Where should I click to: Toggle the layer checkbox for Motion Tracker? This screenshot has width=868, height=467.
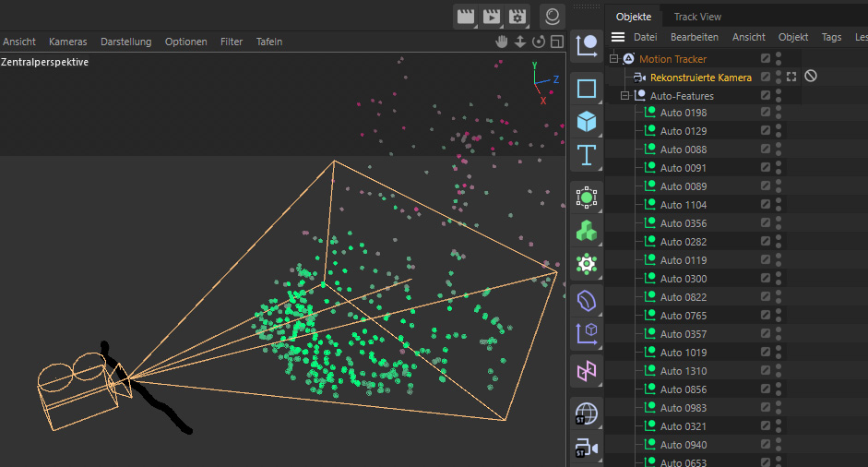(766, 58)
